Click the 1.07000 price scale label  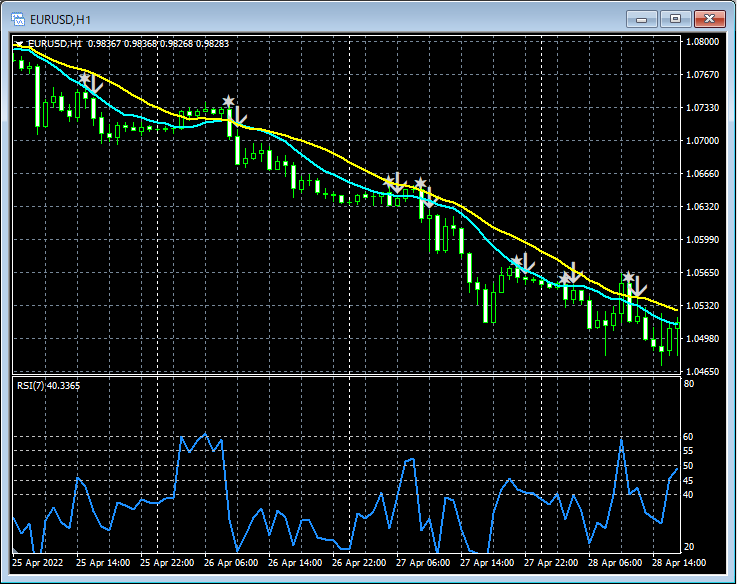tap(703, 141)
